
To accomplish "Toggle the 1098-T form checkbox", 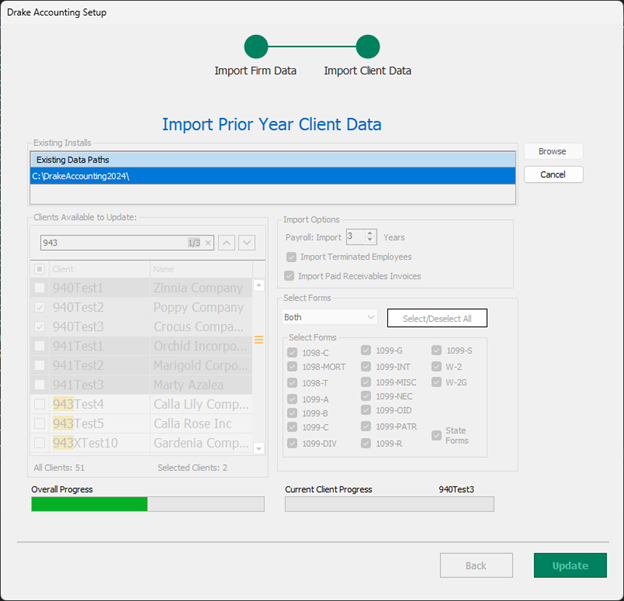I will coord(292,383).
